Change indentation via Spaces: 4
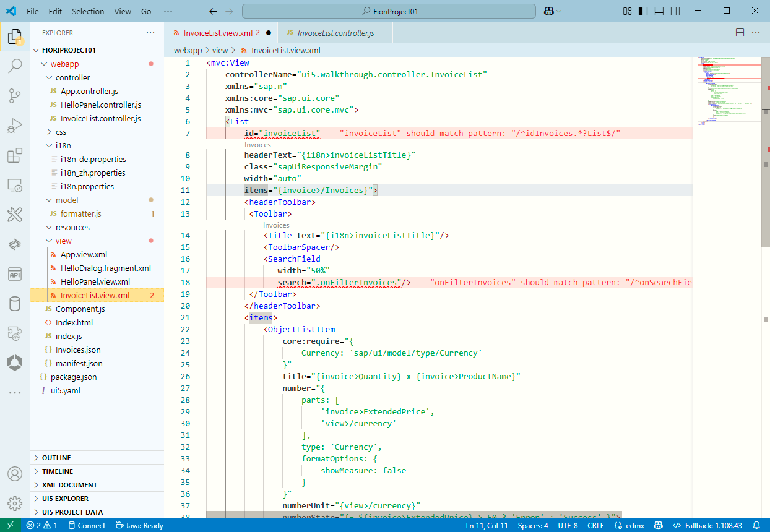 click(533, 525)
